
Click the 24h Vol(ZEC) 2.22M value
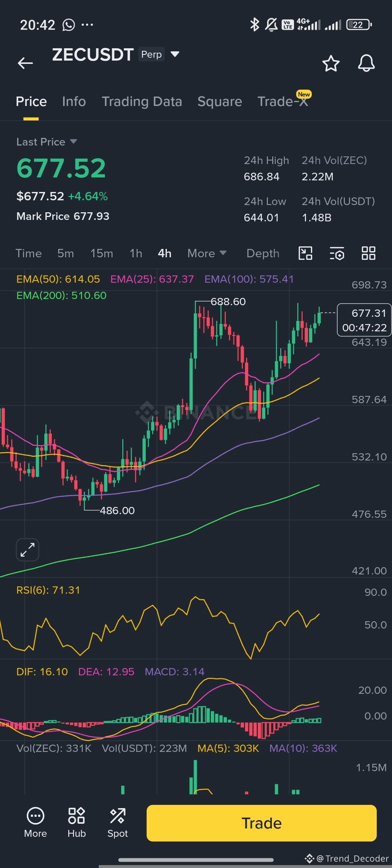tap(317, 177)
